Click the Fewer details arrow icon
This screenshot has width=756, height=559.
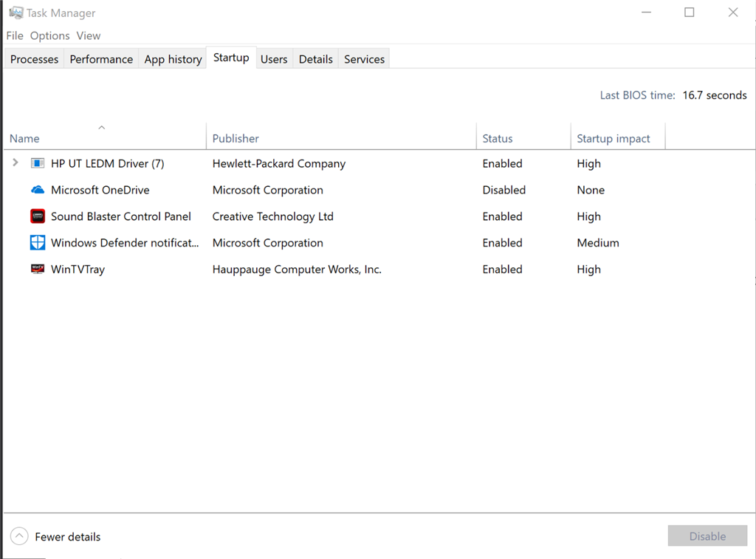tap(19, 536)
